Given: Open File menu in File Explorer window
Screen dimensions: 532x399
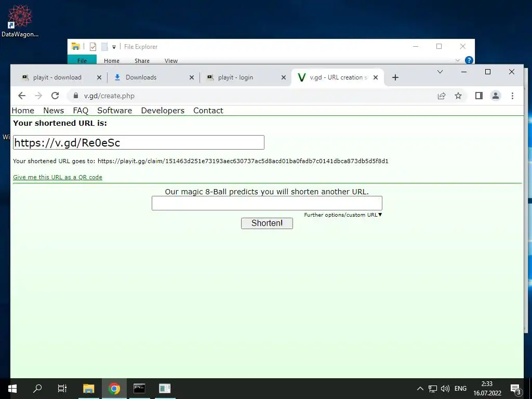Looking at the screenshot, I should [82, 60].
